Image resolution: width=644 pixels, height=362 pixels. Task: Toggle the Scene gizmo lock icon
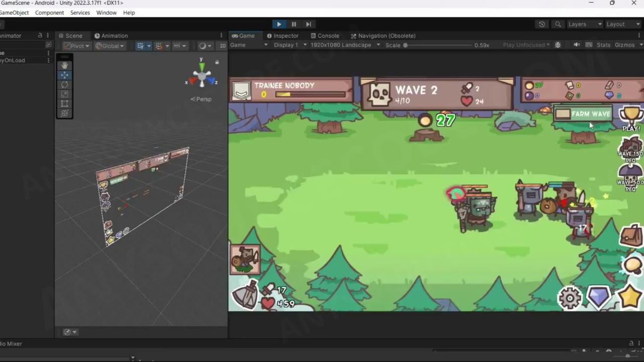pos(217,62)
